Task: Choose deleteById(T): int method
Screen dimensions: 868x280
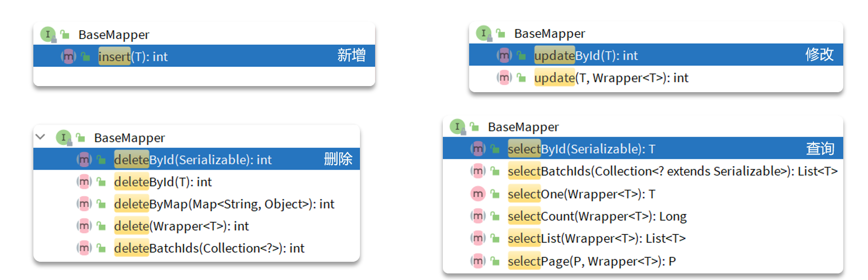Action: 163,182
